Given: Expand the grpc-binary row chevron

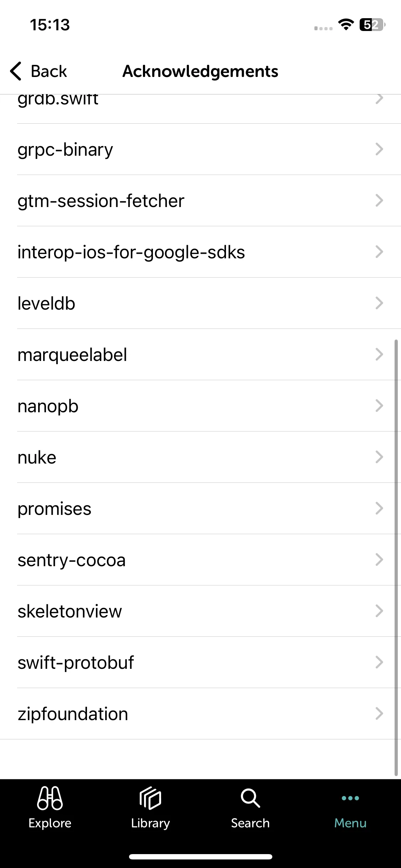Looking at the screenshot, I should pos(379,149).
